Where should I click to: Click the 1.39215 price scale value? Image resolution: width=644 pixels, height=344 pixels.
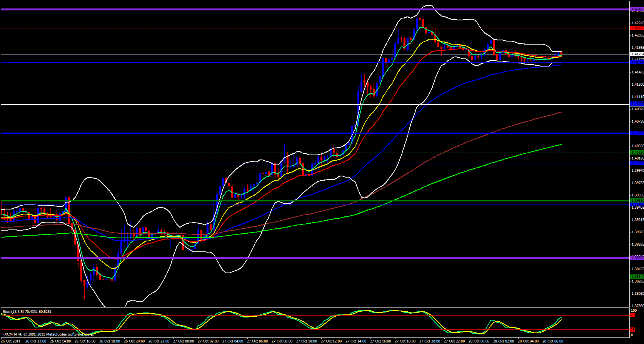pyautogui.click(x=637, y=220)
